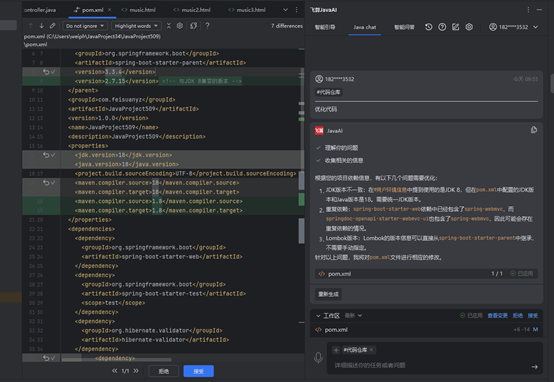Remove #代码仓库 tag from chat input
This screenshot has width=554, height=382.
point(371,350)
